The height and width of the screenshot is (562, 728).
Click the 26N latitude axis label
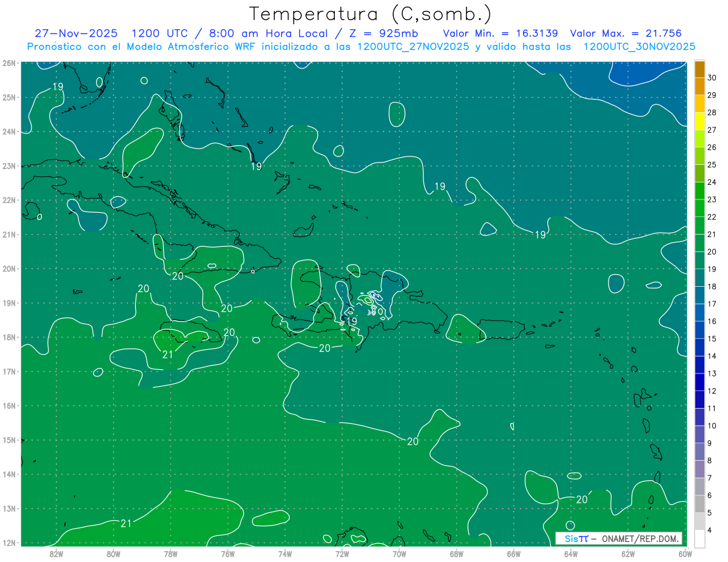[x=9, y=63]
